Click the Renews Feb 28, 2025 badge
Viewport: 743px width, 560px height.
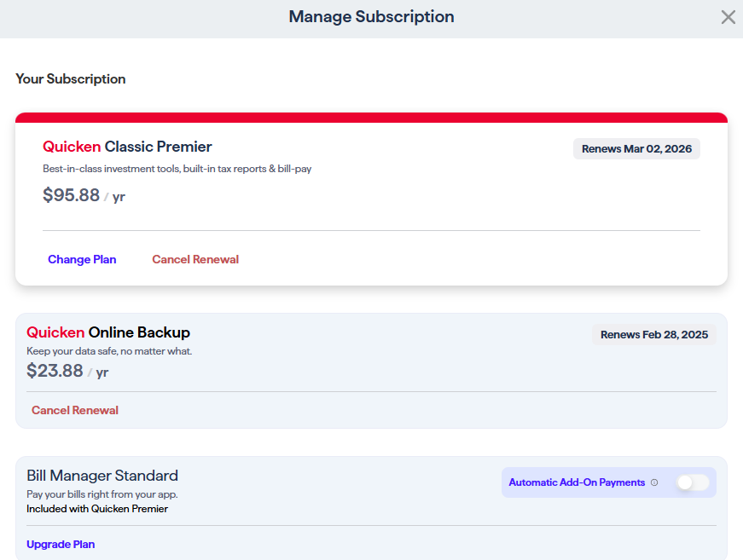[654, 335]
